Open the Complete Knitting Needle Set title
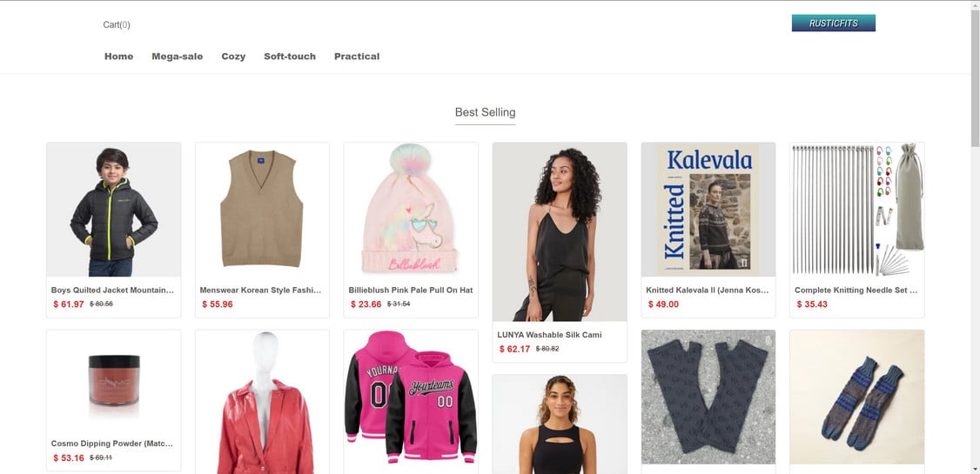The width and height of the screenshot is (980, 474). click(x=856, y=290)
